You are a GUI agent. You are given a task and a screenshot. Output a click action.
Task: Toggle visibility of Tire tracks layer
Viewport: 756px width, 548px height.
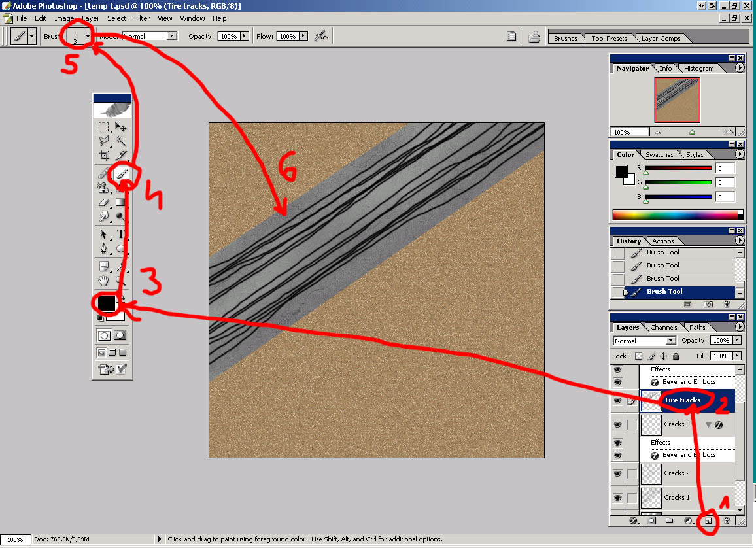617,400
